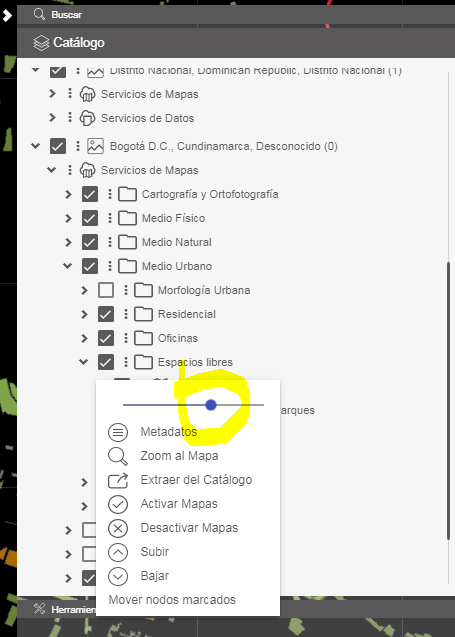Uncheck the Oficinas checkbox
The width and height of the screenshot is (455, 637).
106,338
